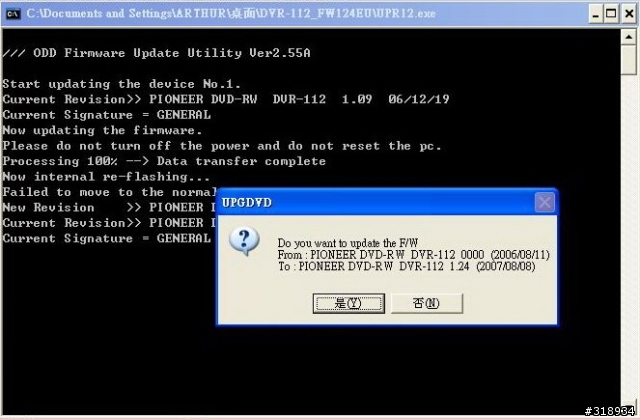Click the 'Now internal re-flashing...' line

click(106, 177)
